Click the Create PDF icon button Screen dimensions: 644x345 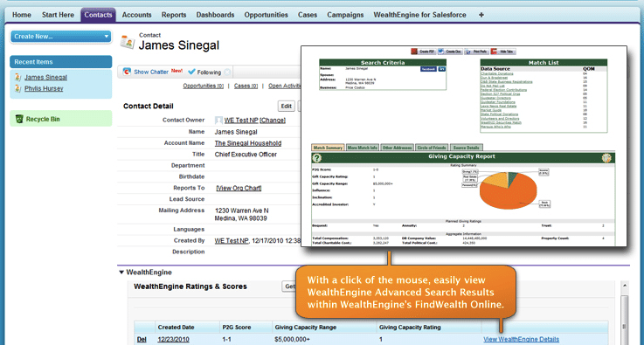(x=423, y=52)
